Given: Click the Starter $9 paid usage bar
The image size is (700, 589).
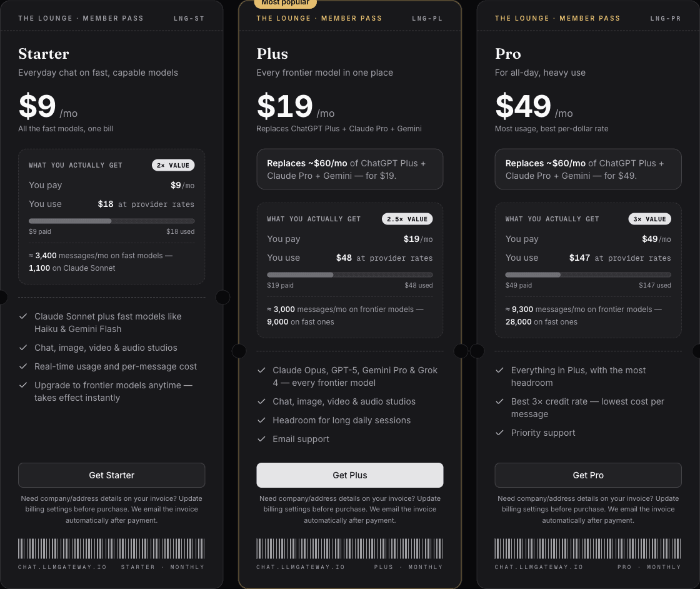Looking at the screenshot, I should pyautogui.click(x=112, y=221).
